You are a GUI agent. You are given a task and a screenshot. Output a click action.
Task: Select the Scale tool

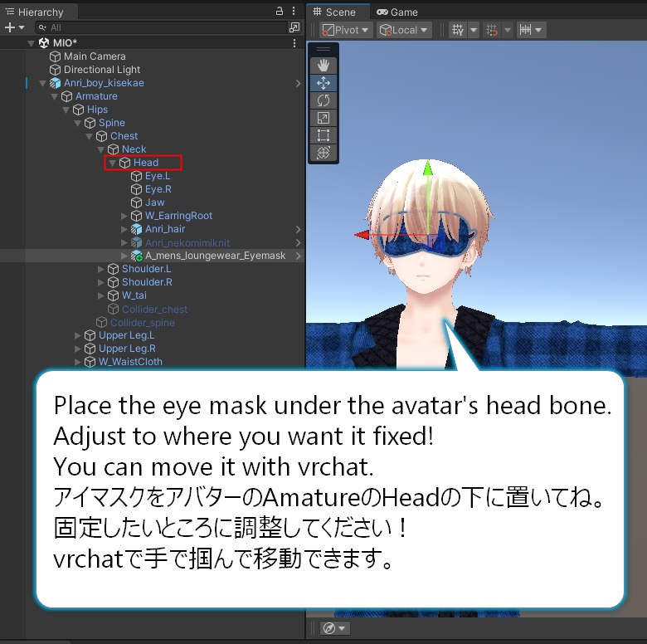click(323, 118)
